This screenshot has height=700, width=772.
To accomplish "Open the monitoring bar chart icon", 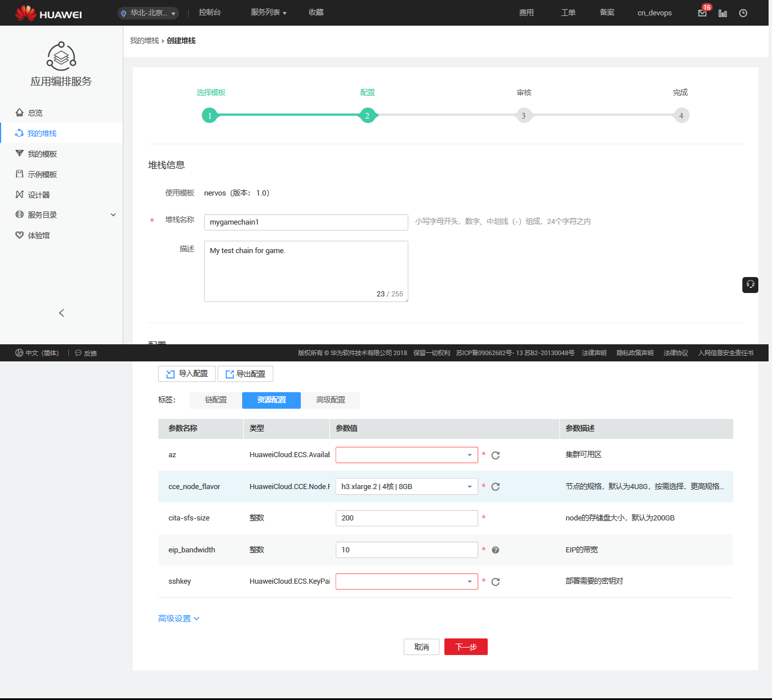I will [722, 13].
